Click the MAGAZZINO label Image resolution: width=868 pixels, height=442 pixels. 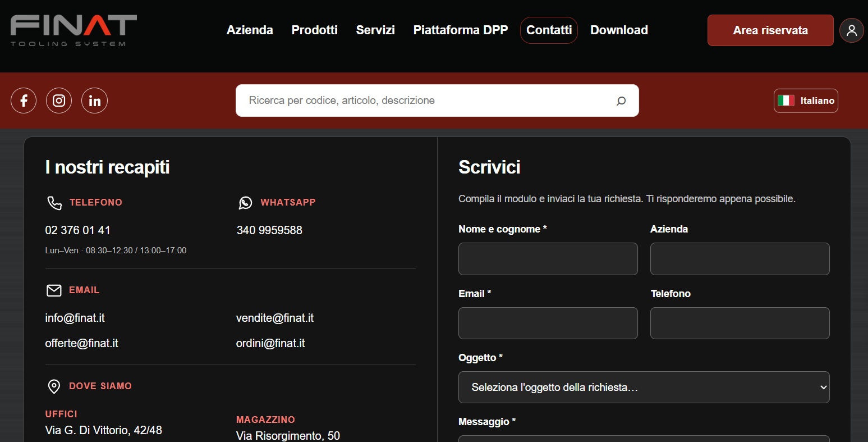pyautogui.click(x=265, y=420)
